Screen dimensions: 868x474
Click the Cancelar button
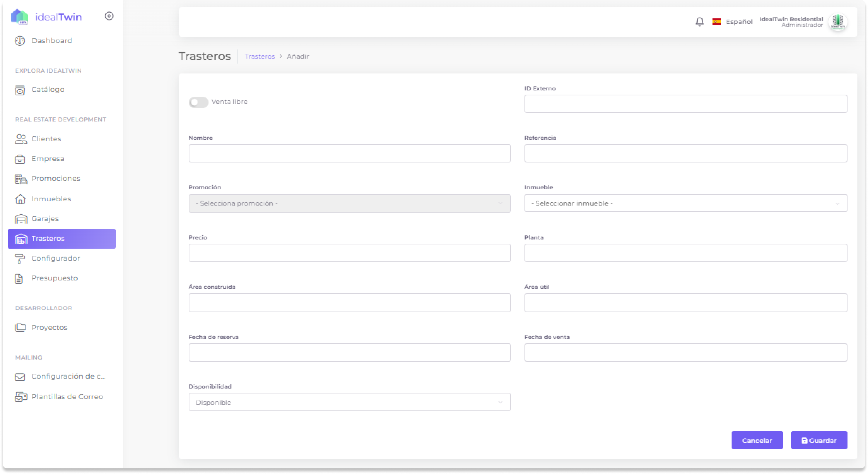tap(757, 440)
